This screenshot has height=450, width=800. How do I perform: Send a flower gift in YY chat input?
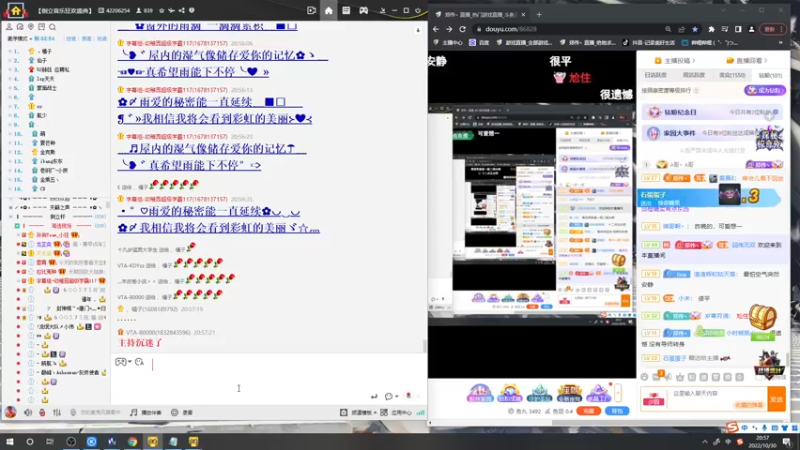tap(408, 396)
